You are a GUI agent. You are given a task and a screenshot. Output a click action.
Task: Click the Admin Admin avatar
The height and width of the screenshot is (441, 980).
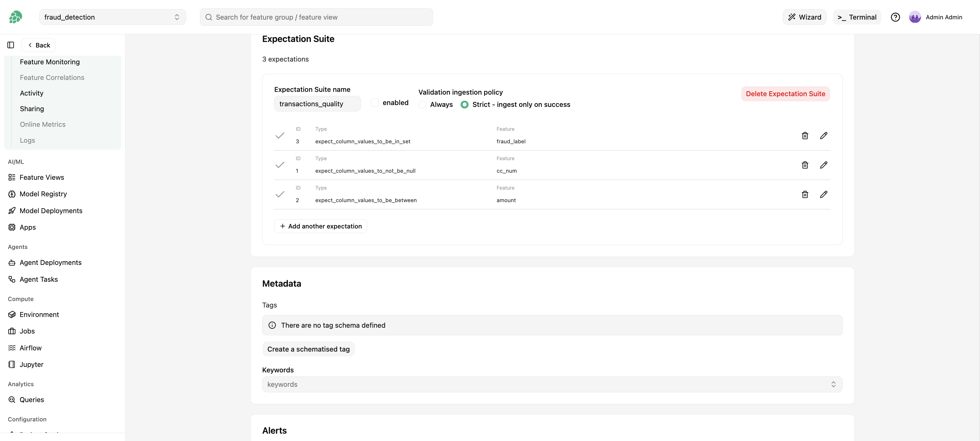pos(914,17)
